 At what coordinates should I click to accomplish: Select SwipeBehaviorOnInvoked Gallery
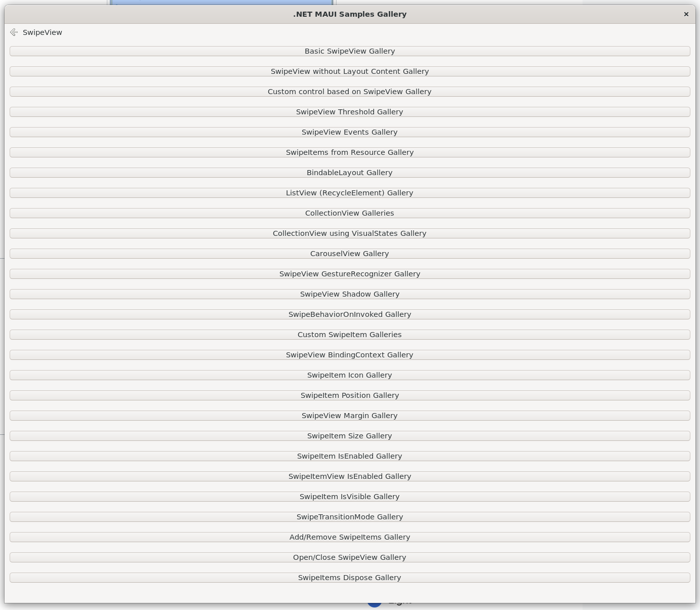(350, 314)
